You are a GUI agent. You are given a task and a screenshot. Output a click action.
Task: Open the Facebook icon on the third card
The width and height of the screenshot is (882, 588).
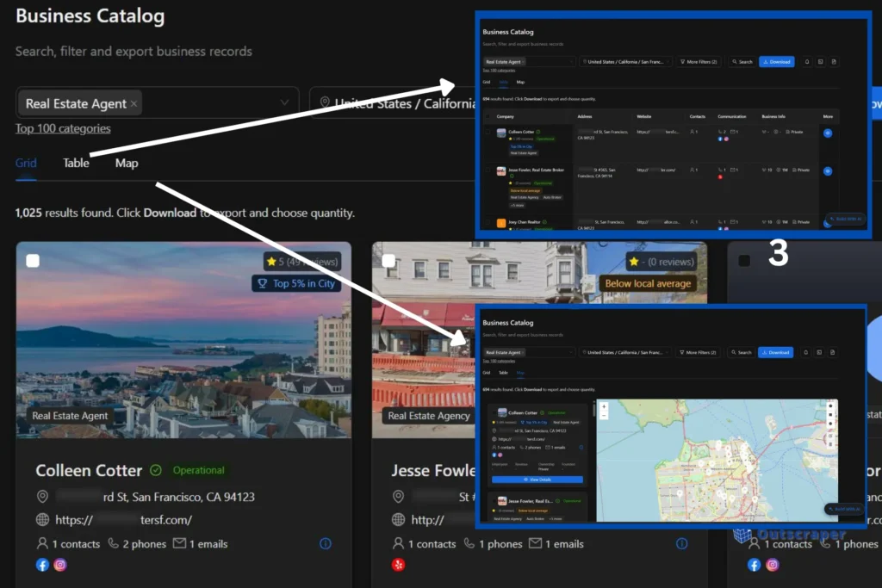tap(755, 565)
